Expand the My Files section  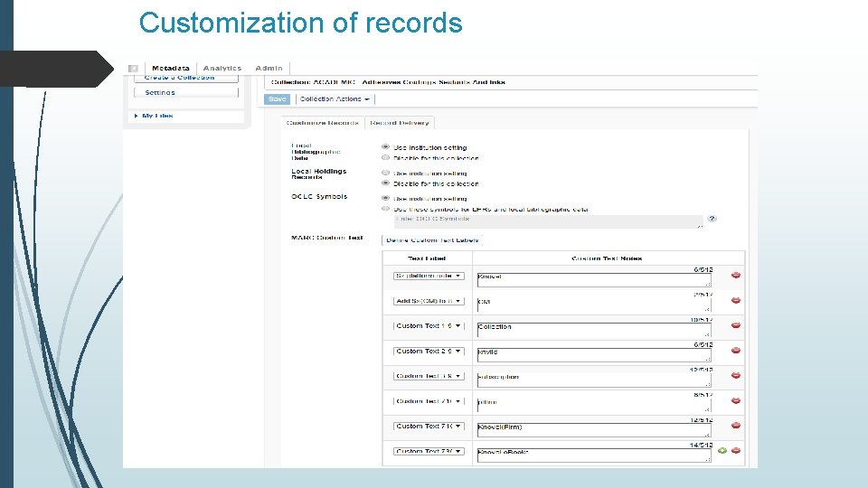154,116
